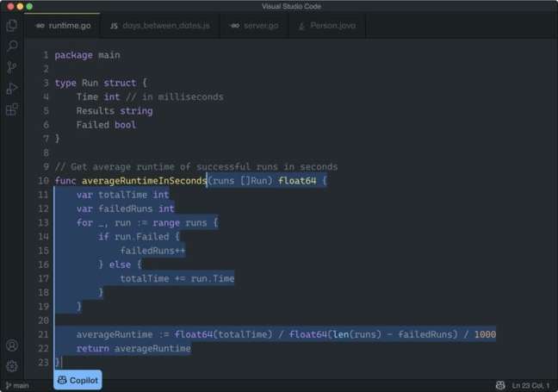Click 'totalTime += run.Time' on line 17
This screenshot has width=558, height=392.
pyautogui.click(x=177, y=278)
